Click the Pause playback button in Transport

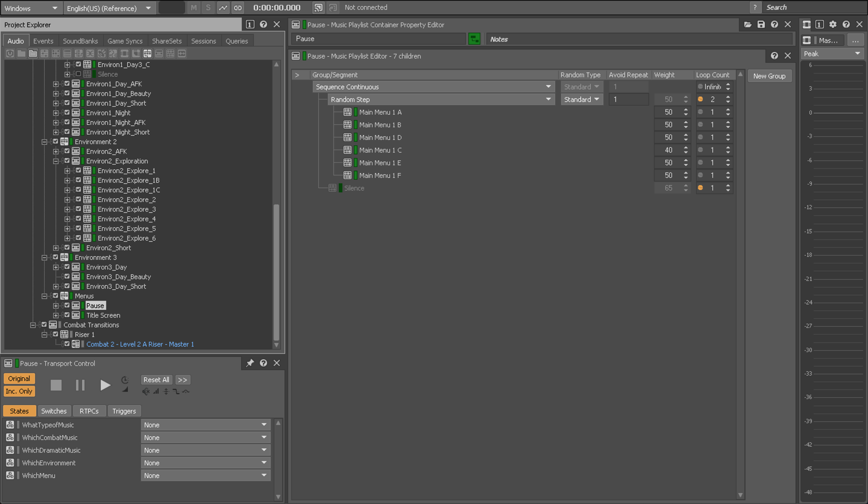pos(80,385)
